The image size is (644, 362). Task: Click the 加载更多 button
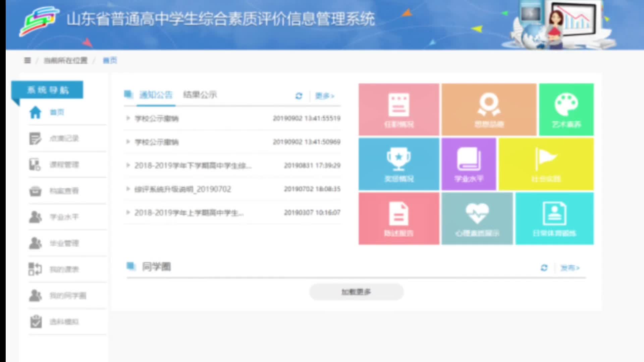(356, 291)
